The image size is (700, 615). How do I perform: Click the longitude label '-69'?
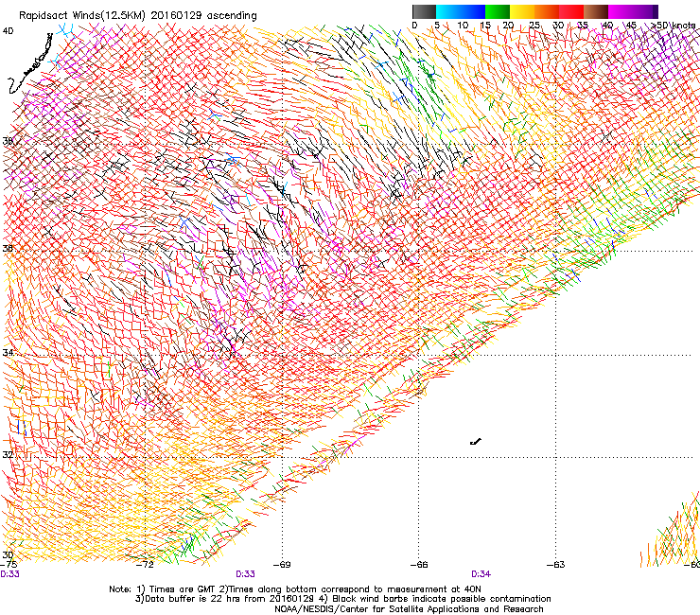282,564
